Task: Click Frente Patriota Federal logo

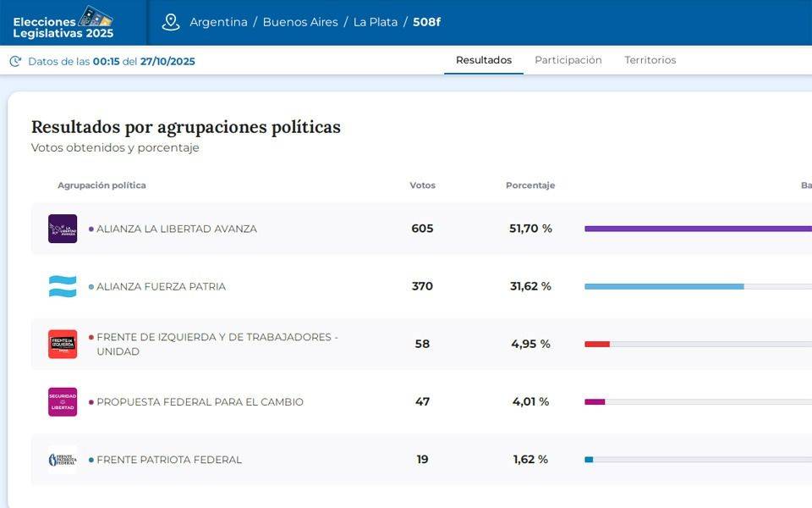Action: [x=63, y=460]
